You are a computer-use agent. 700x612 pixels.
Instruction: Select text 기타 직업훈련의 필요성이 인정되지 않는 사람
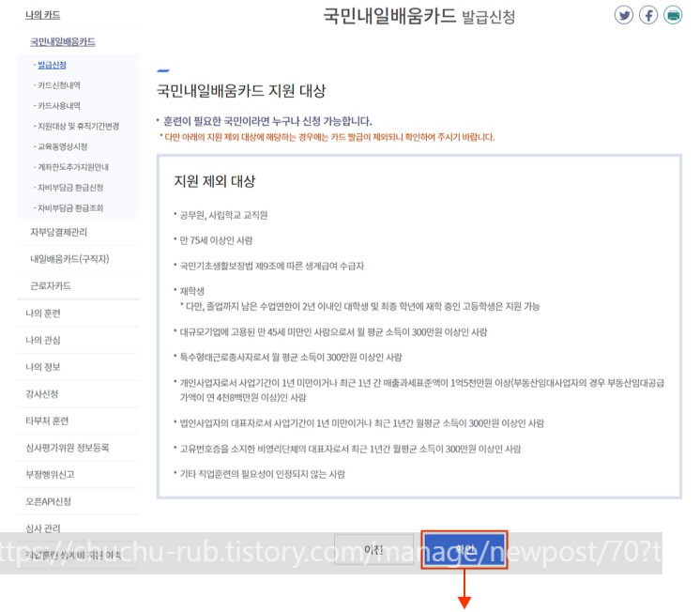tap(263, 474)
